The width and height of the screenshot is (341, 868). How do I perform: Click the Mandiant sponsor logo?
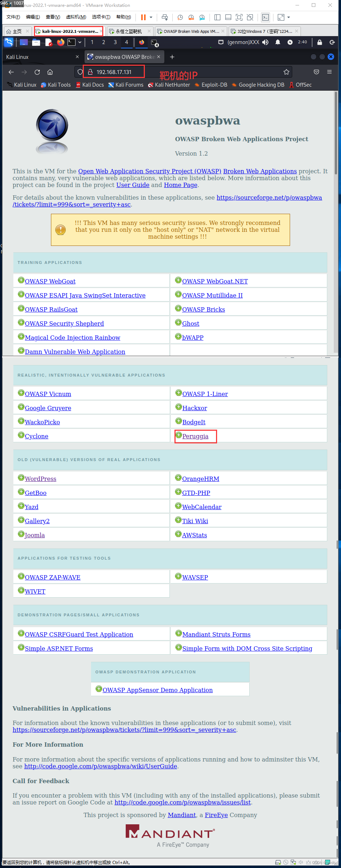click(x=170, y=836)
